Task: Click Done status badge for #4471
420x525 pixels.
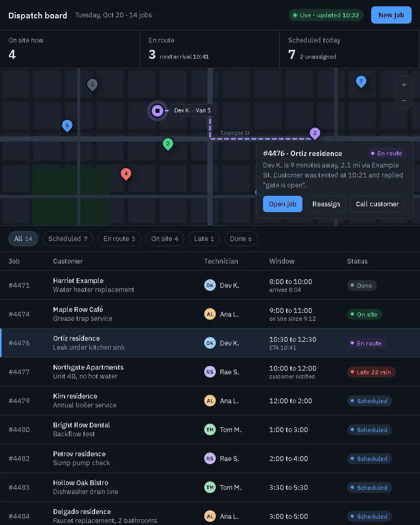Action: point(362,286)
